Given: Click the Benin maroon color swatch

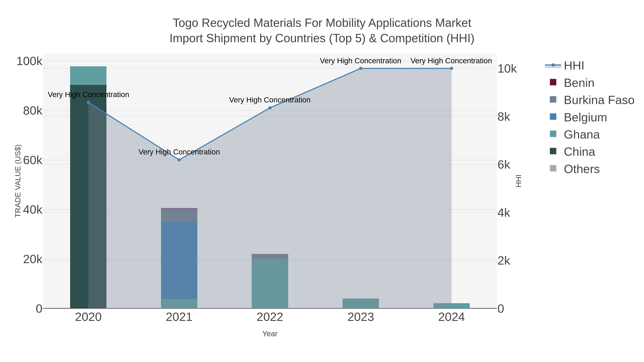Looking at the screenshot, I should pyautogui.click(x=553, y=82).
